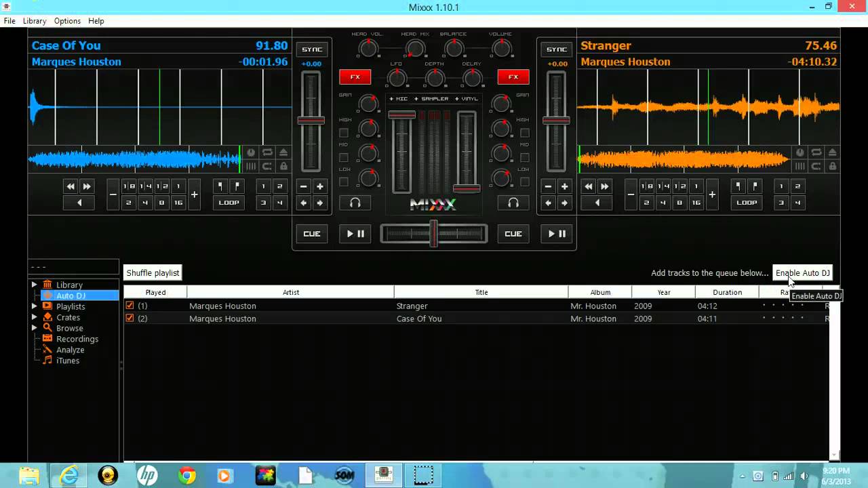Sync the left deck tempo
This screenshot has width=868, height=488.
[x=312, y=49]
